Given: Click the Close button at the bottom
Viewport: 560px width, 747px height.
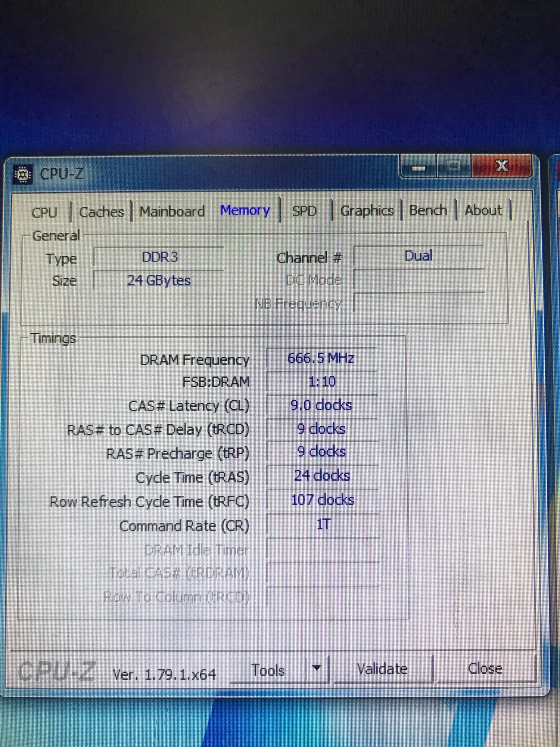Looking at the screenshot, I should [485, 669].
